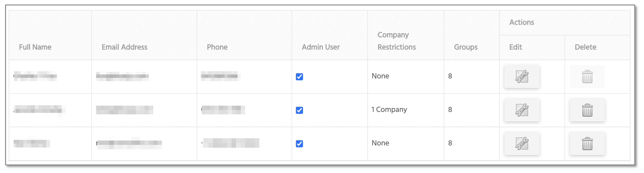Toggle Admin User checkbox in third row
The width and height of the screenshot is (644, 173).
[299, 144]
